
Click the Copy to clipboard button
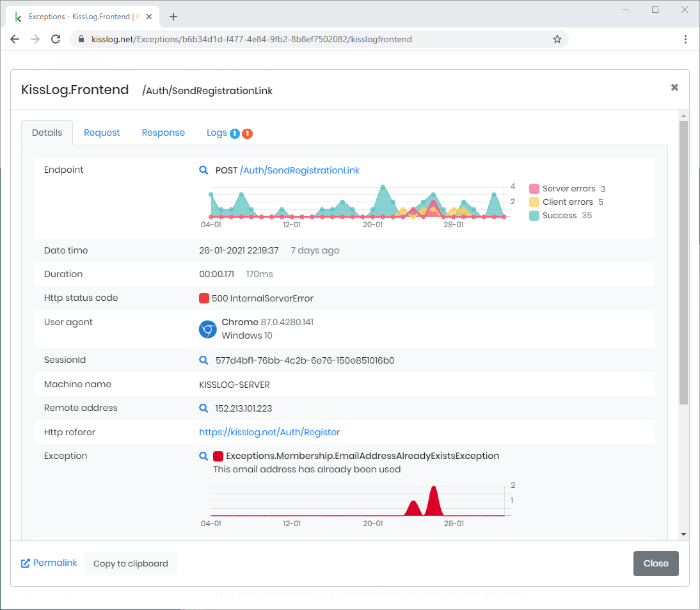tap(131, 563)
